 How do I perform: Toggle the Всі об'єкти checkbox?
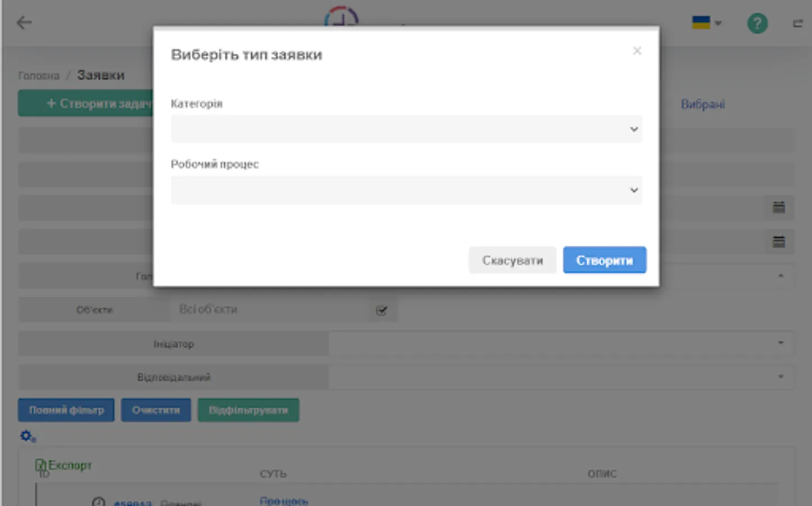coord(382,310)
